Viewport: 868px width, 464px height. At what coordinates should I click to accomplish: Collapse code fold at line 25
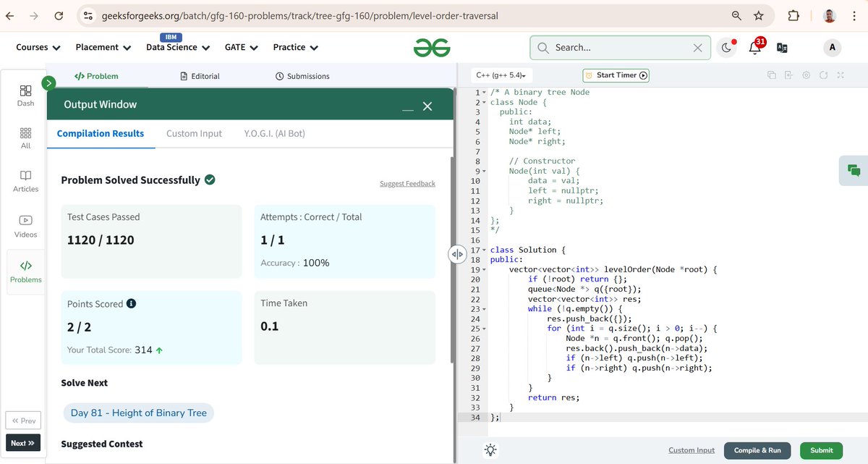[x=484, y=329]
